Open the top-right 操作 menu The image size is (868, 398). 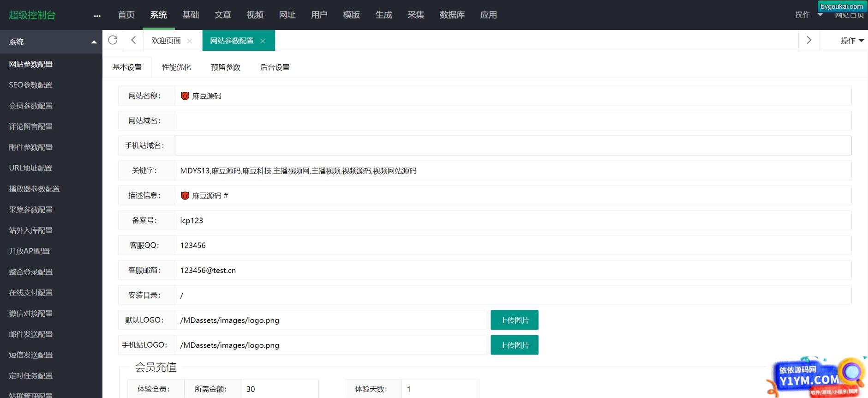point(808,15)
